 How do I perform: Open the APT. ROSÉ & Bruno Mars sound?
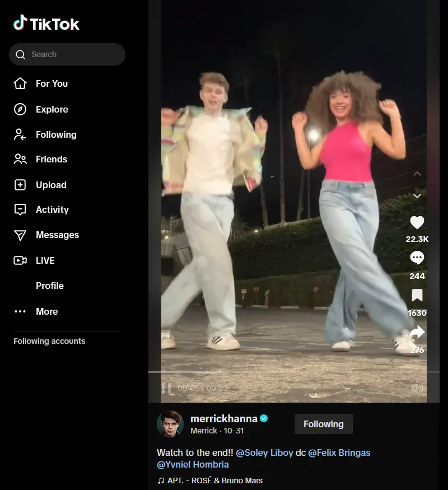214,480
